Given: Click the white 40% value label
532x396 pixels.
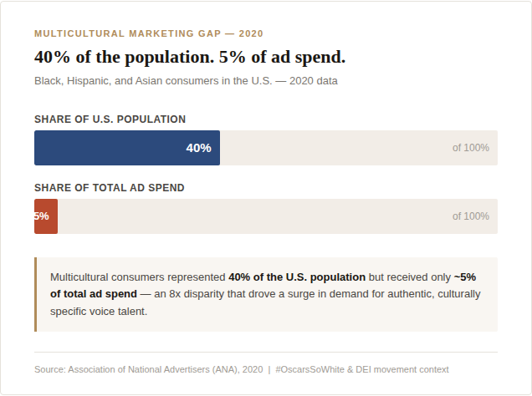Looking at the screenshot, I should [198, 148].
